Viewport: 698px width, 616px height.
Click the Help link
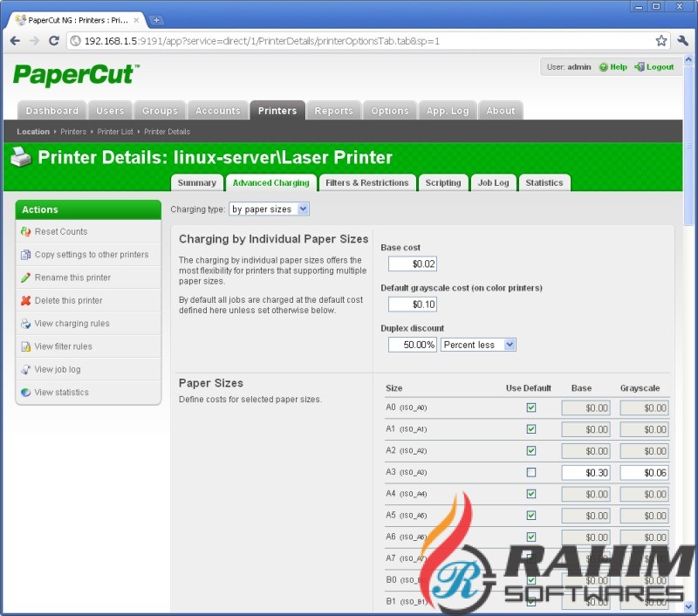coord(619,67)
